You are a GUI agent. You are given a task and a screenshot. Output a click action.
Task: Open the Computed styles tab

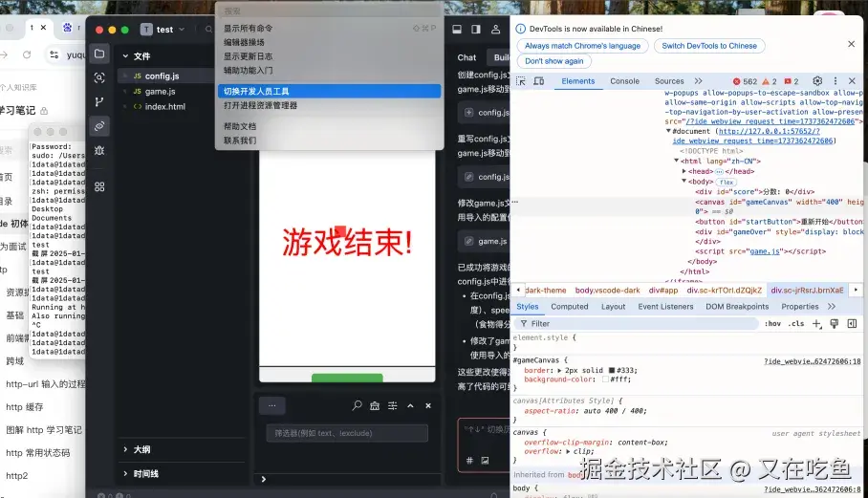(x=569, y=307)
